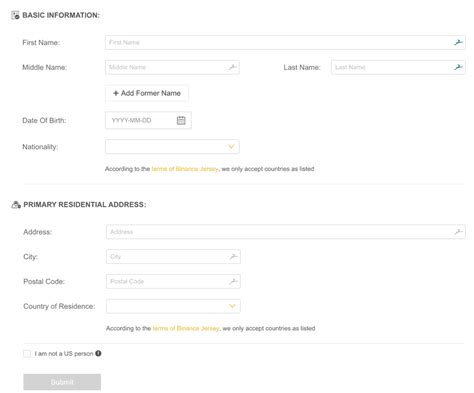
Task: Focus the Postal Code input field
Action: coord(173,281)
